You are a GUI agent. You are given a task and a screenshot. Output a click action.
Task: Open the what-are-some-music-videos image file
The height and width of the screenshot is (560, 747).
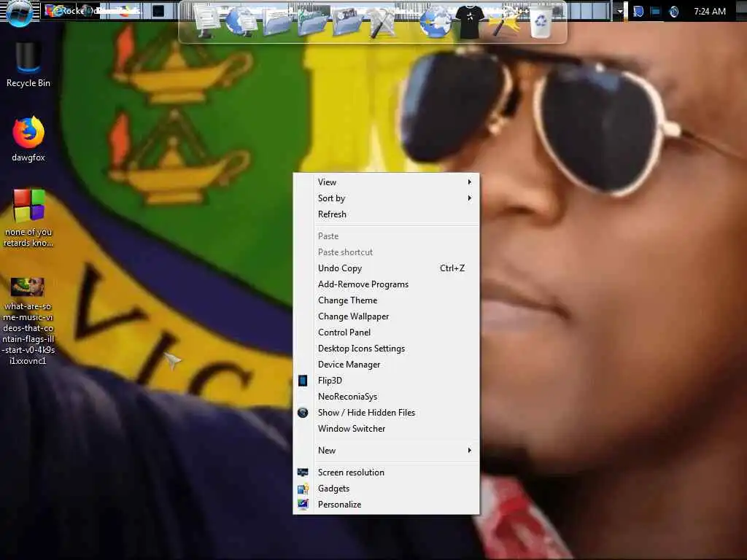coord(28,322)
